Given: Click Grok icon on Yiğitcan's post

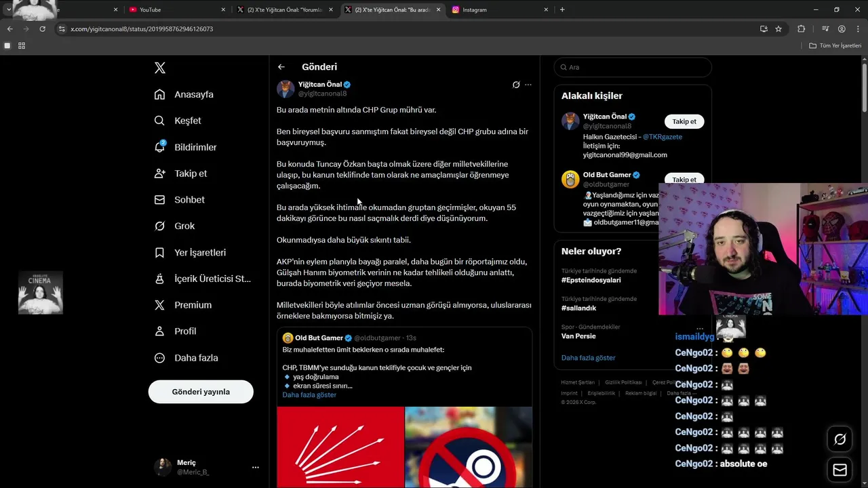Looking at the screenshot, I should [x=516, y=85].
